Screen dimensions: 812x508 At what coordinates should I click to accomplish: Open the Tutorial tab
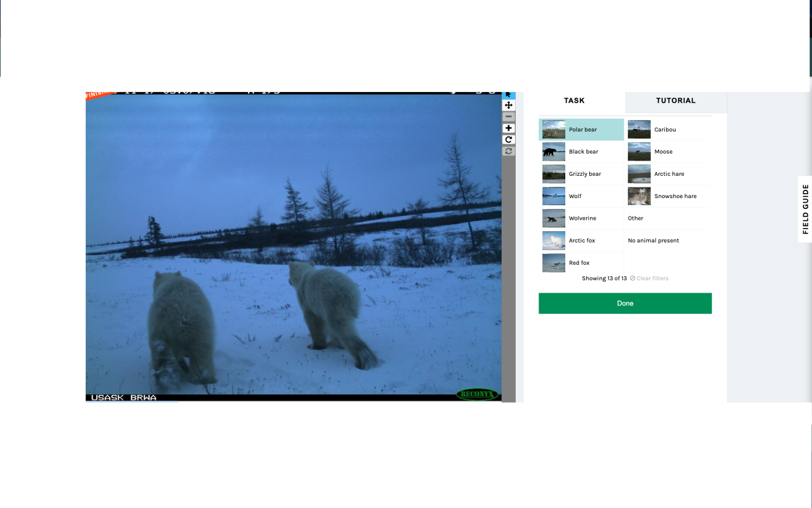point(676,101)
